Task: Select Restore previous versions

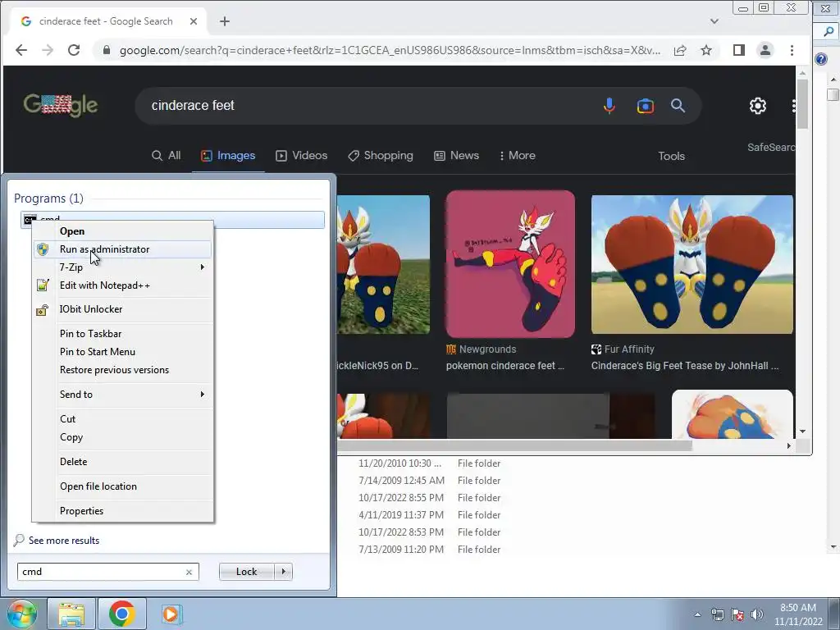Action: point(123,370)
